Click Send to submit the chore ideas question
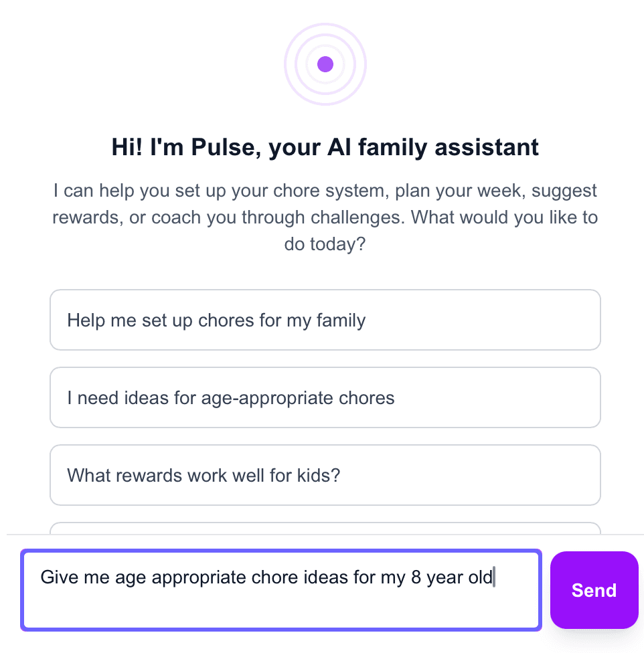Image resolution: width=644 pixels, height=653 pixels. [x=594, y=589]
